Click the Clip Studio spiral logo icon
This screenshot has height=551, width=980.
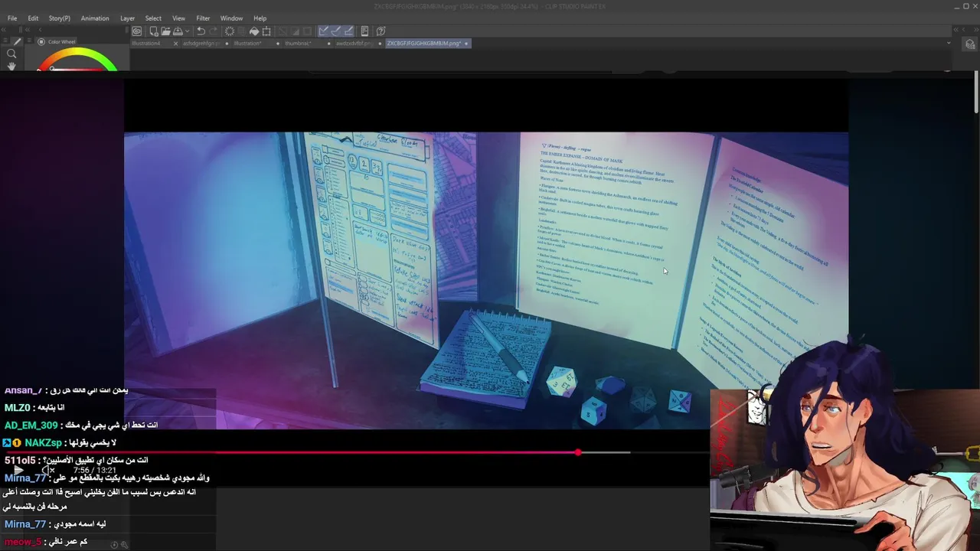click(x=136, y=31)
